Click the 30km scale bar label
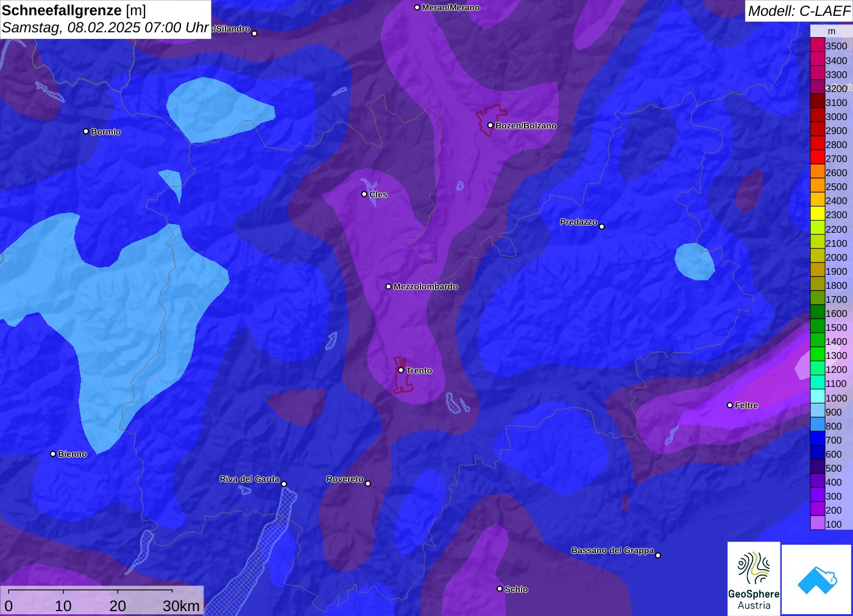This screenshot has height=616, width=853. [181, 606]
